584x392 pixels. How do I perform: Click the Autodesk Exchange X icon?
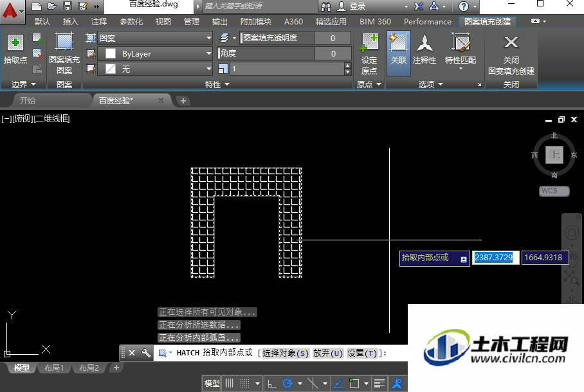click(x=419, y=6)
